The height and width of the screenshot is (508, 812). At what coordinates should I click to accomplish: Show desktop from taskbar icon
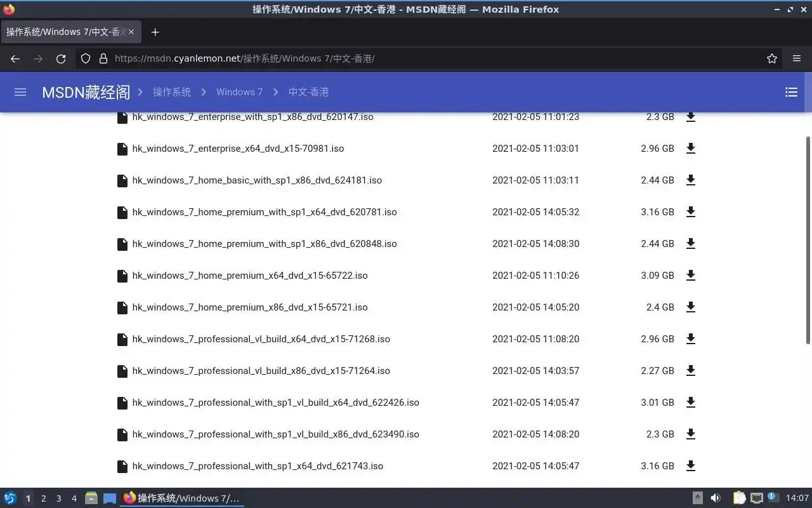110,498
